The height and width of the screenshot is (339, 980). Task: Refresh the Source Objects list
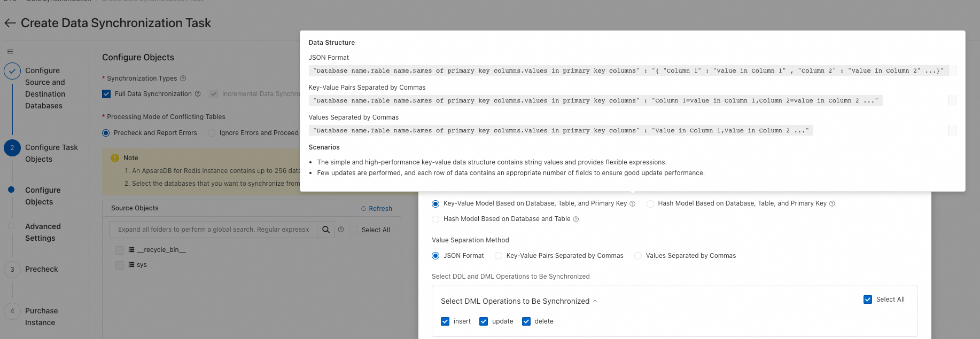pyautogui.click(x=377, y=209)
